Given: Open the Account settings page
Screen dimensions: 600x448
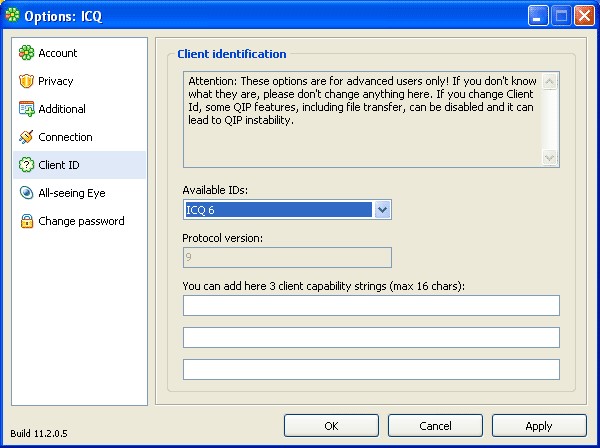Looking at the screenshot, I should point(80,53).
